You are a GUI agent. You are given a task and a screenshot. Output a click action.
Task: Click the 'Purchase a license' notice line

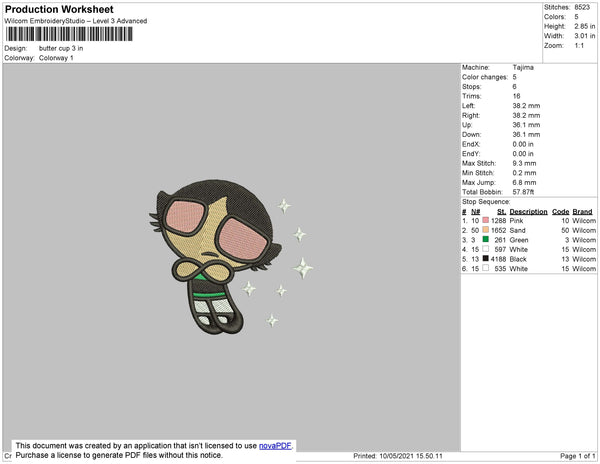click(119, 455)
